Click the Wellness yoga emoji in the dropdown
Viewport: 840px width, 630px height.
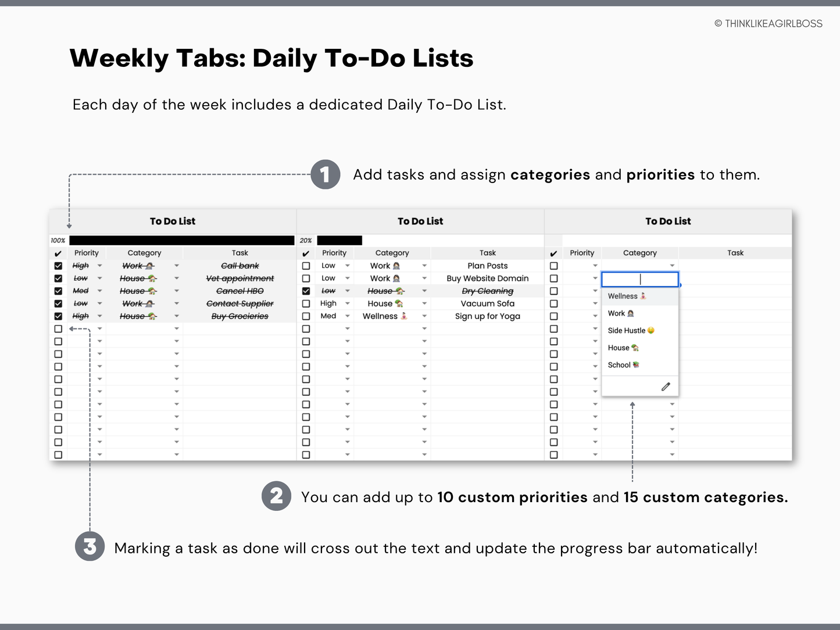pos(644,296)
